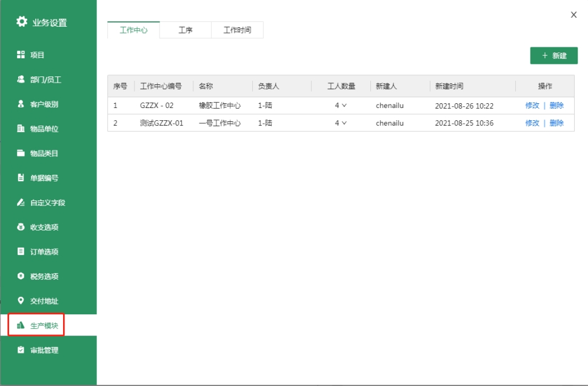The height and width of the screenshot is (386, 588).
Task: Click the 自定义字段 pencil icon
Action: (x=21, y=203)
